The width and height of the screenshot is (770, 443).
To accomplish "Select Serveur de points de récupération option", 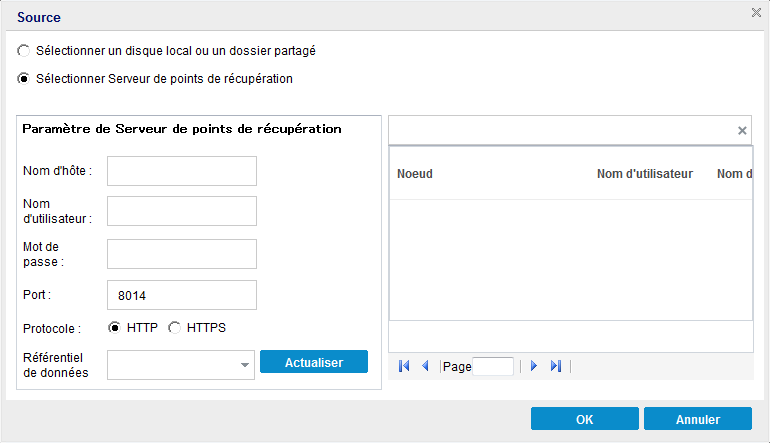I will click(24, 78).
